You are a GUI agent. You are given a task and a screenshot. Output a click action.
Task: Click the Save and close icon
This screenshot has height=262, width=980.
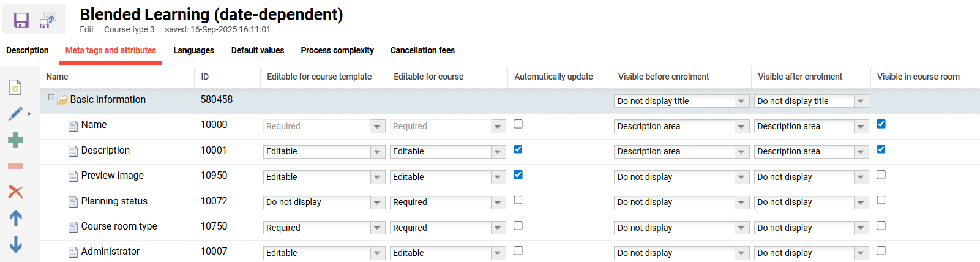48,20
